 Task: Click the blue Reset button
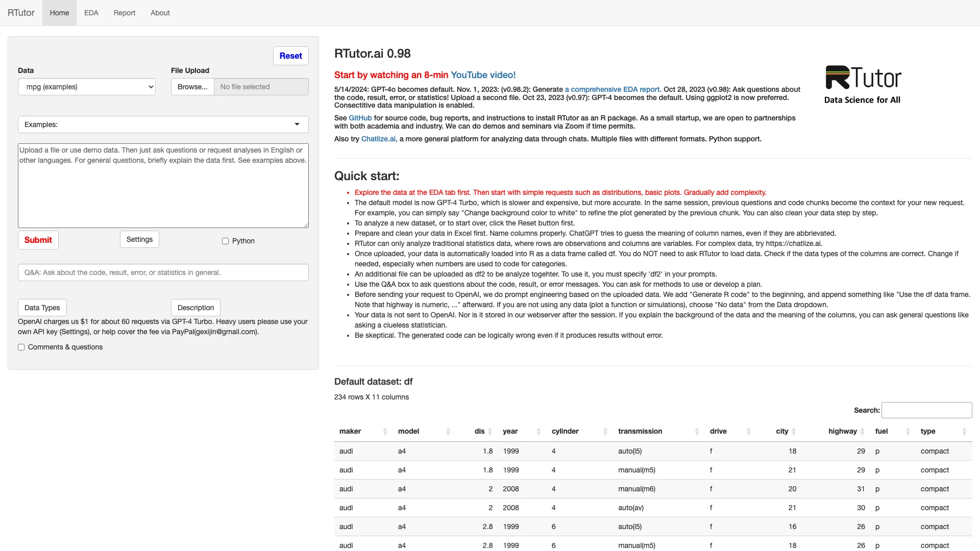291,56
